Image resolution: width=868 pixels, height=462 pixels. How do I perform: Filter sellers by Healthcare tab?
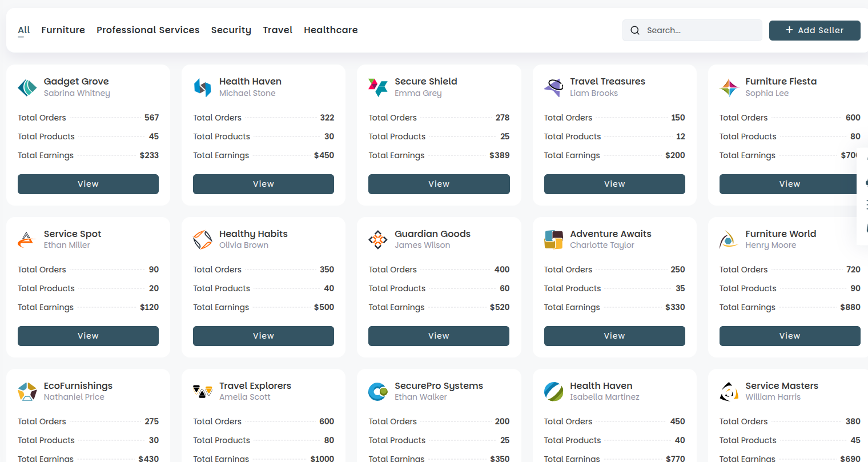pyautogui.click(x=331, y=30)
